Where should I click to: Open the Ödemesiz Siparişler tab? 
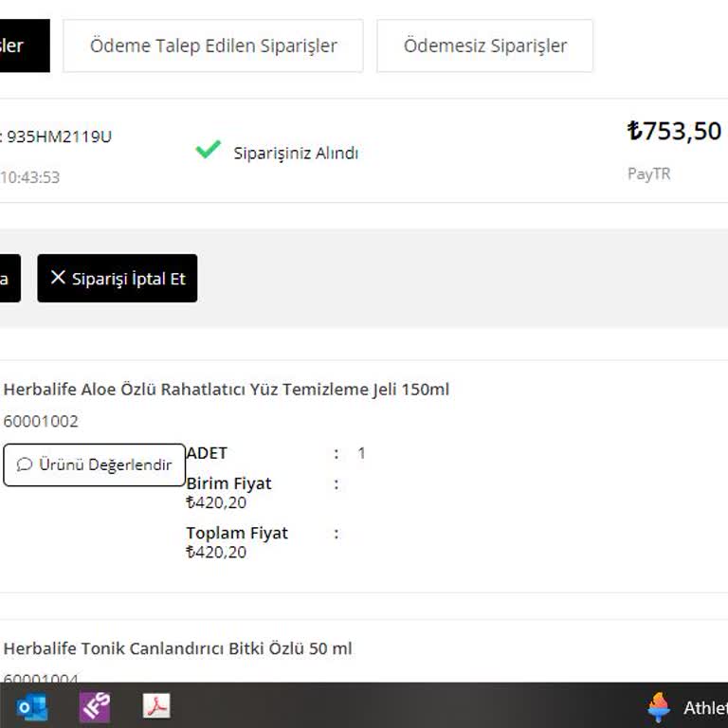[x=484, y=45]
